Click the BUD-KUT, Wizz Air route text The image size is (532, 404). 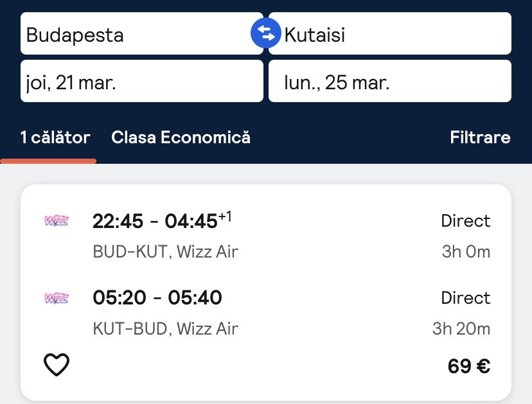click(x=165, y=252)
